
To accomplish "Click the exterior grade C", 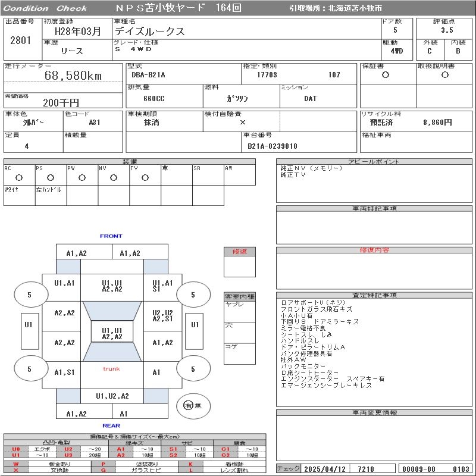I will 430,51.
